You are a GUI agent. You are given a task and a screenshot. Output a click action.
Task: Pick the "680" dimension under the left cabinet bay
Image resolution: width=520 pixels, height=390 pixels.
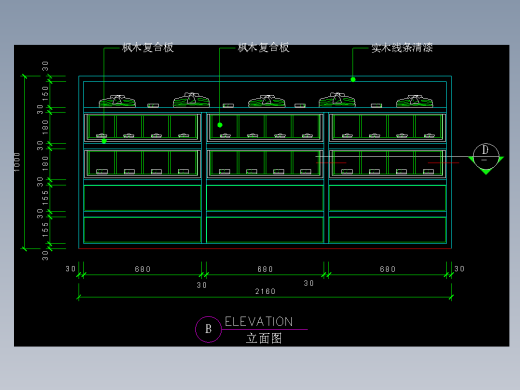tap(143, 269)
